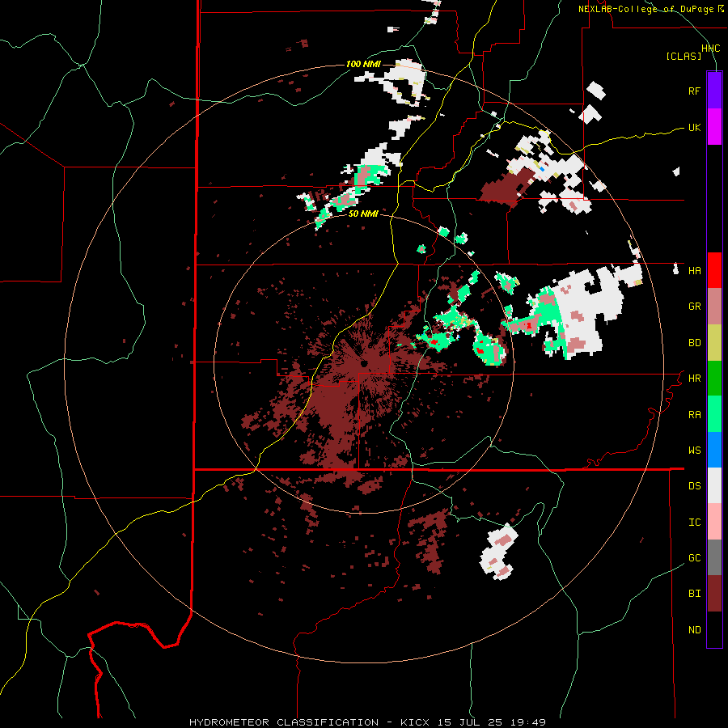Viewport: 728px width, 728px height.
Task: Click the UK magenta legend swatch
Action: pyautogui.click(x=714, y=127)
